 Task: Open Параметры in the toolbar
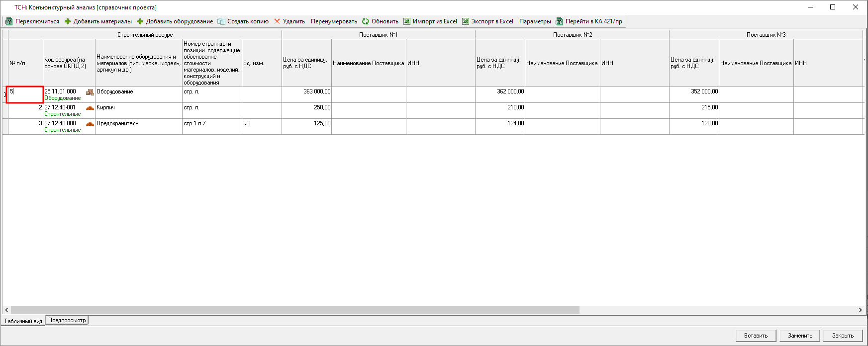point(535,21)
